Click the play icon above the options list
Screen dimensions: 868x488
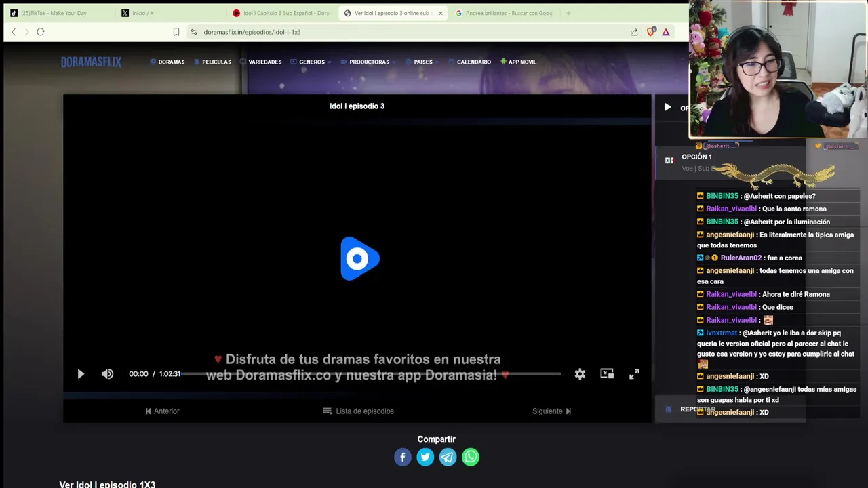point(667,107)
